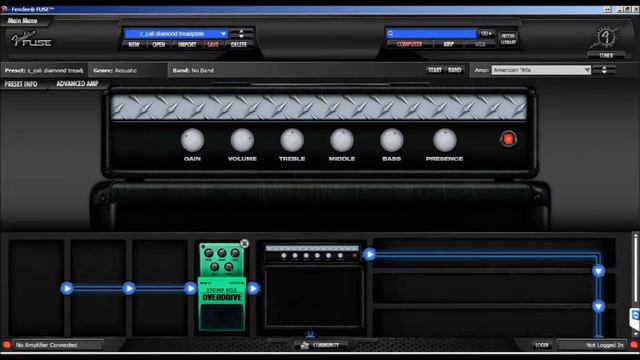
Task: Click the BAND button
Action: (455, 70)
